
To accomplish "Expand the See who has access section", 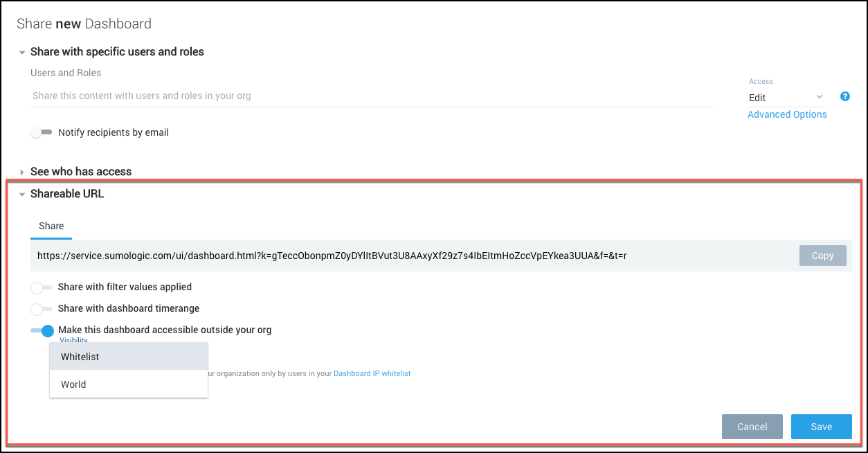I will 22,172.
